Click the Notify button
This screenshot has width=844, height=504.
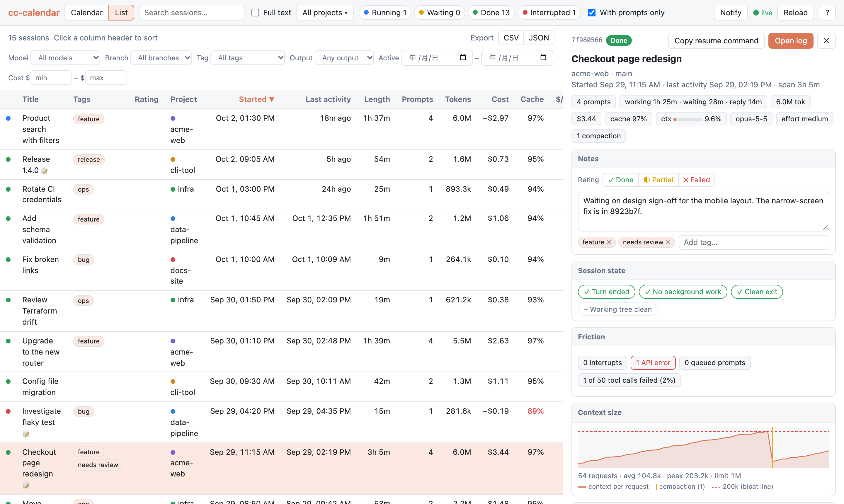pos(731,13)
